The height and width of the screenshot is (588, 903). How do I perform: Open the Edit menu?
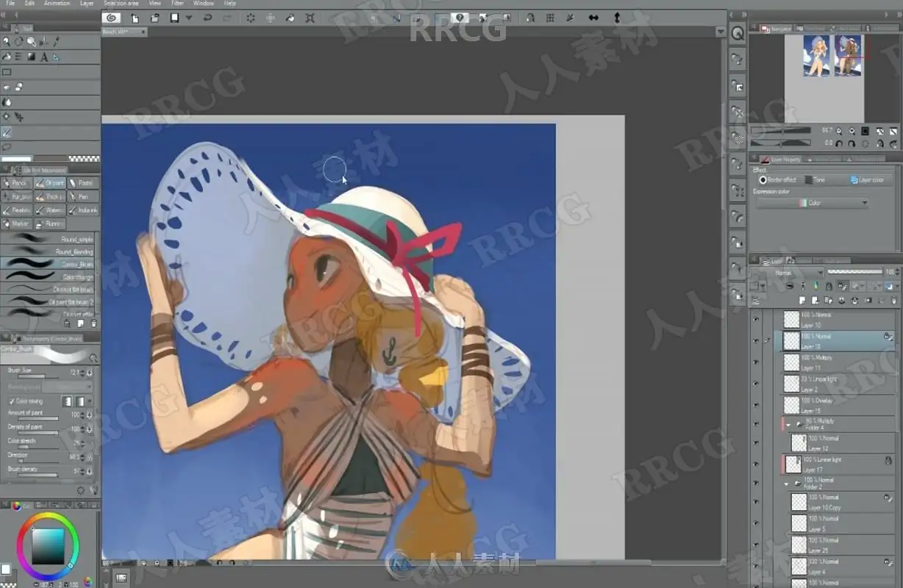29,4
